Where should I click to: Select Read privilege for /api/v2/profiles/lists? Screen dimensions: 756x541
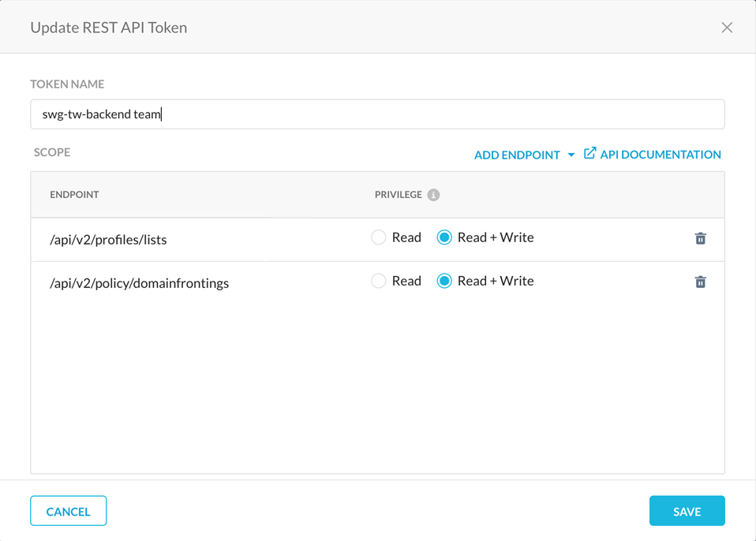(x=378, y=237)
